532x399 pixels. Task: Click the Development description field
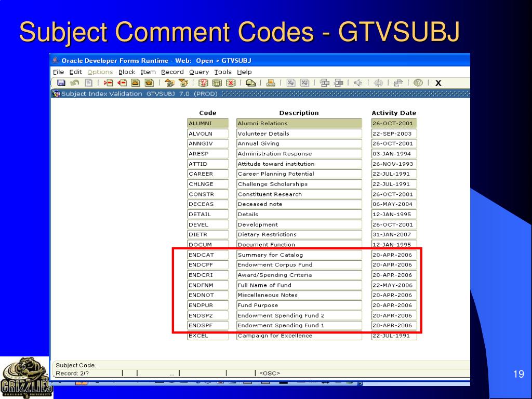[x=299, y=224]
